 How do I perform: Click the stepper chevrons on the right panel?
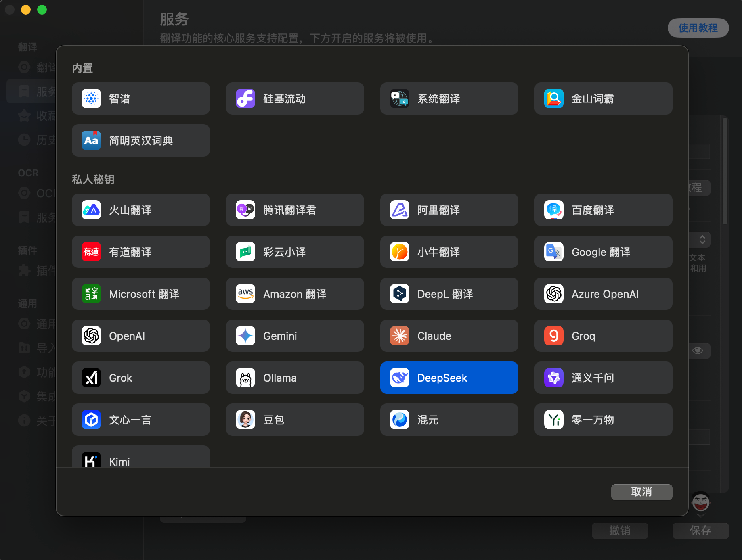[703, 239]
